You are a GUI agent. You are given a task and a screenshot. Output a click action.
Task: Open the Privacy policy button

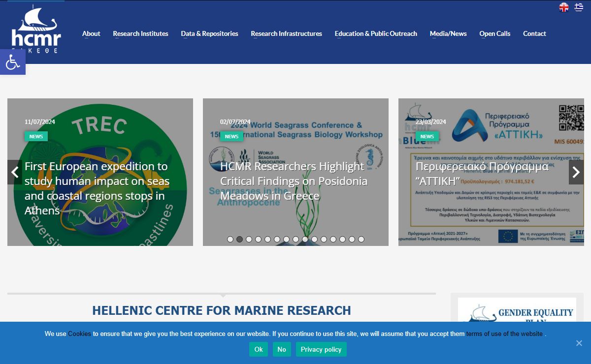click(x=321, y=349)
